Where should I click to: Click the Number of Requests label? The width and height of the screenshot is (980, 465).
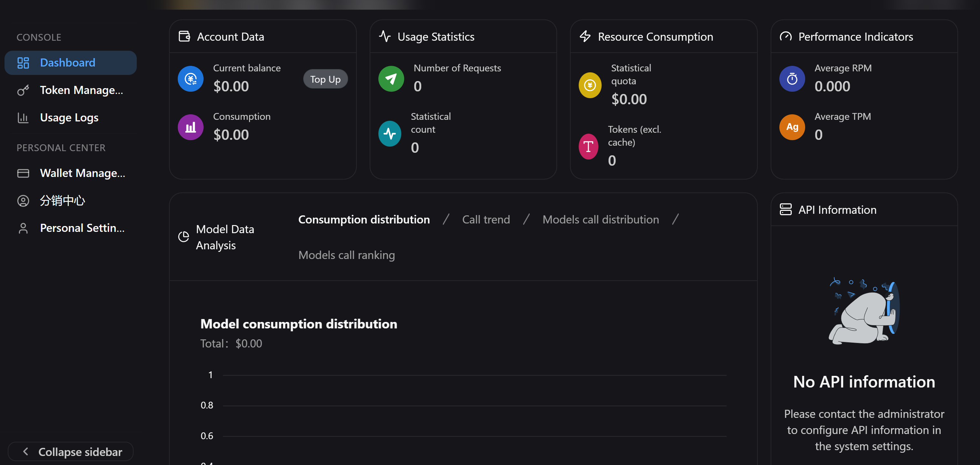(457, 68)
